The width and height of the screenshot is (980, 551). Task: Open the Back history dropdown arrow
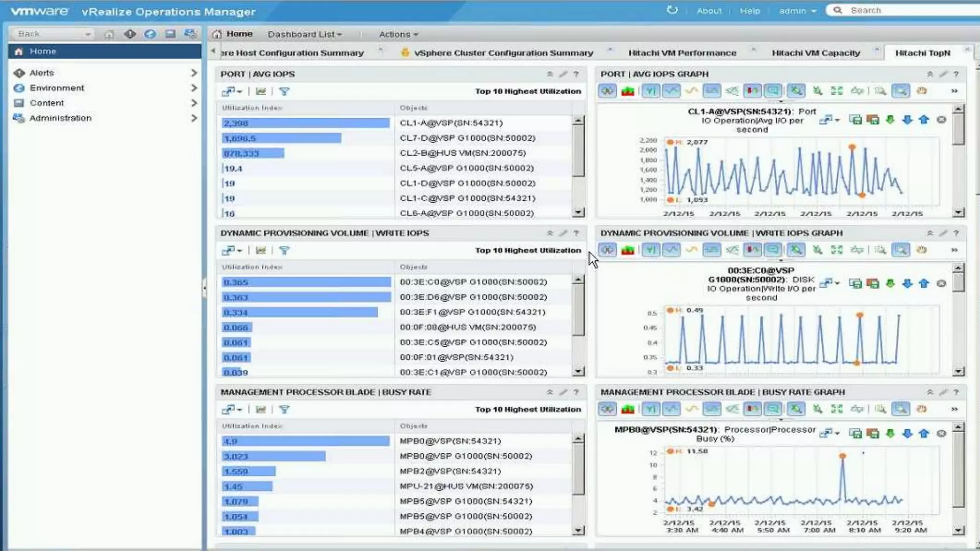pyautogui.click(x=88, y=34)
